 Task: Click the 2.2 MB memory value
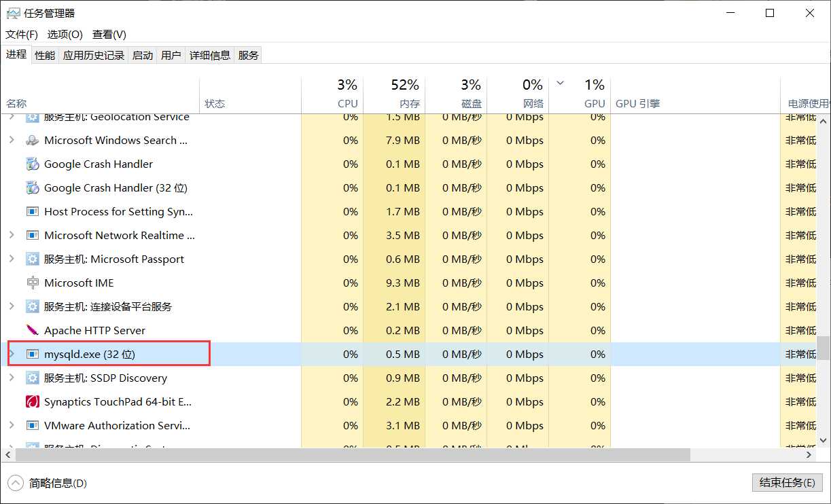click(402, 402)
